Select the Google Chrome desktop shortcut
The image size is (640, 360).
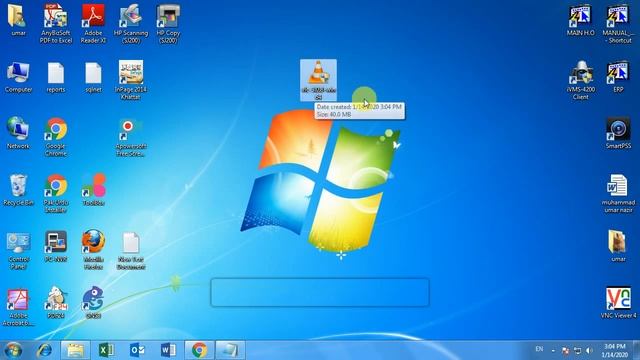(x=56, y=137)
